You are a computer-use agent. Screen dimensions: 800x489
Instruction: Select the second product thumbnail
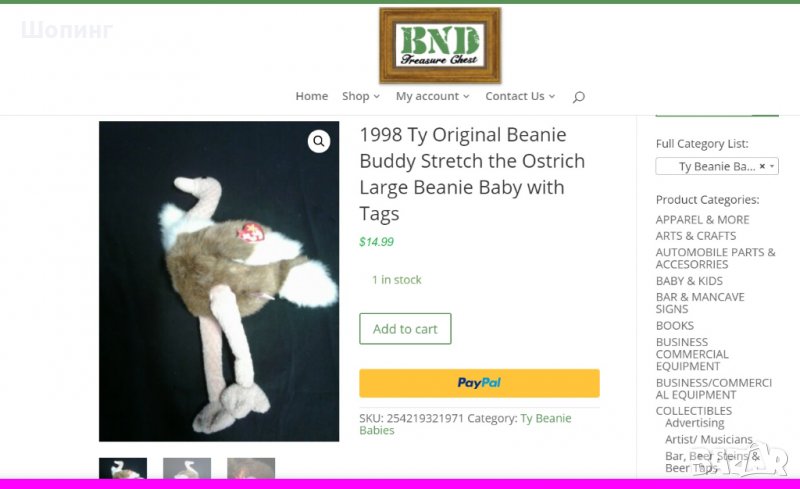pyautogui.click(x=187, y=468)
